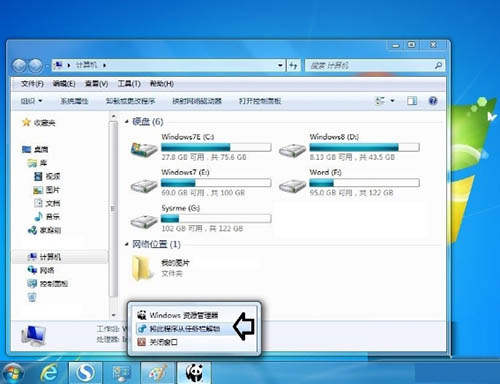Select 控制面板 in the navigation pane

click(x=48, y=283)
